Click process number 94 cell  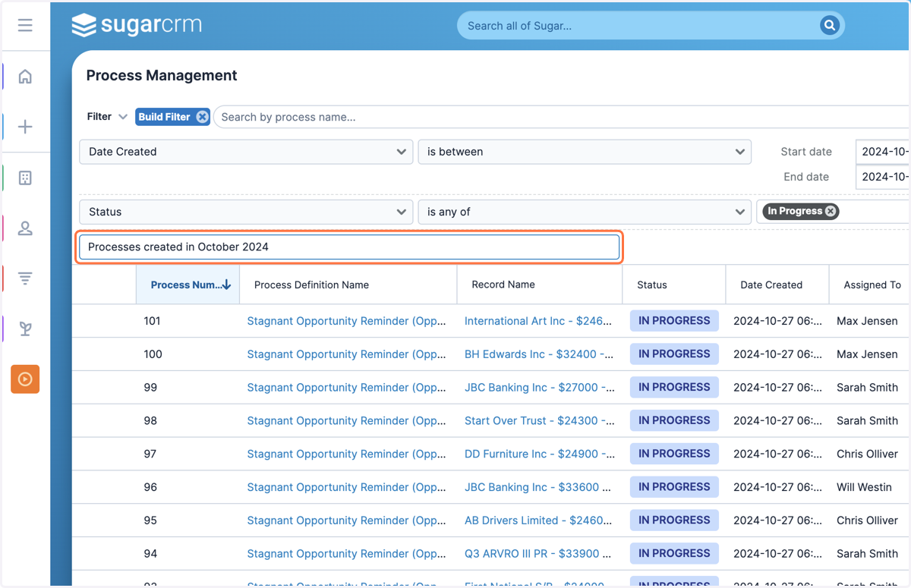pyautogui.click(x=150, y=554)
